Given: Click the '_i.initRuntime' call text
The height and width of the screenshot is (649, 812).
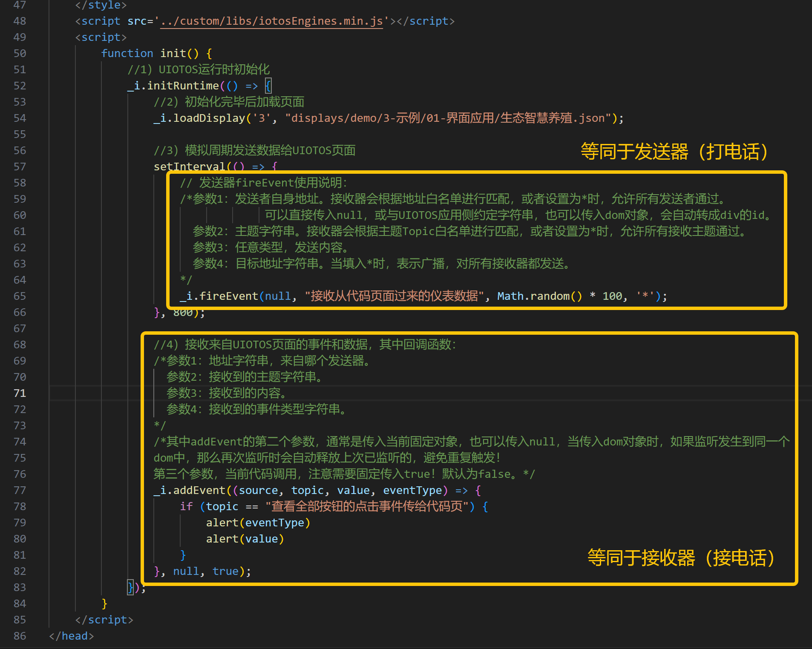Looking at the screenshot, I should coord(173,86).
